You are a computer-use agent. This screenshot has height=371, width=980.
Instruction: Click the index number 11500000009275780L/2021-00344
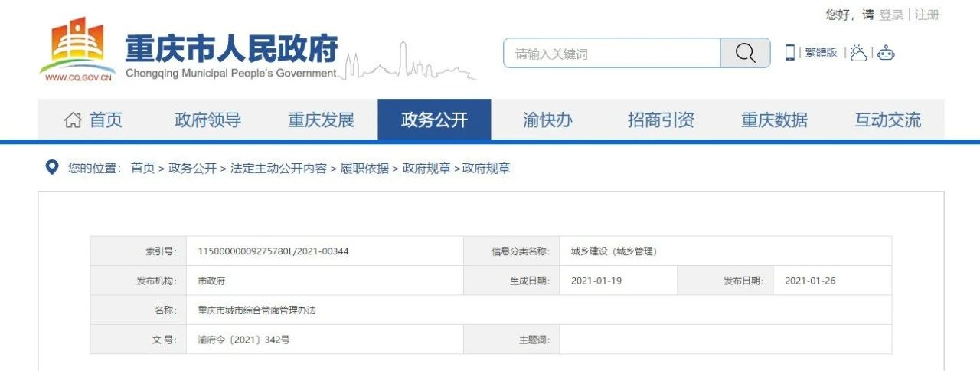click(x=273, y=251)
